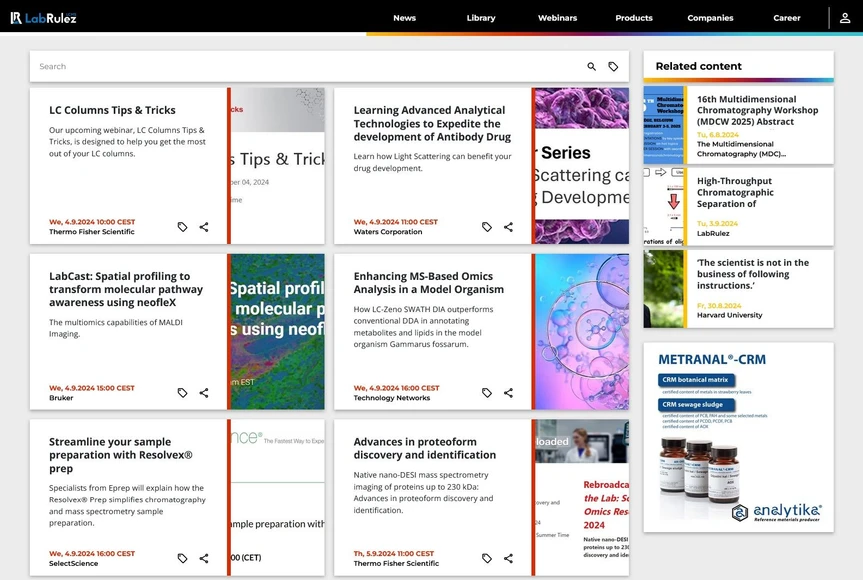Click 'Thermo Fisher Scientific' on LC Columns card

coord(91,232)
